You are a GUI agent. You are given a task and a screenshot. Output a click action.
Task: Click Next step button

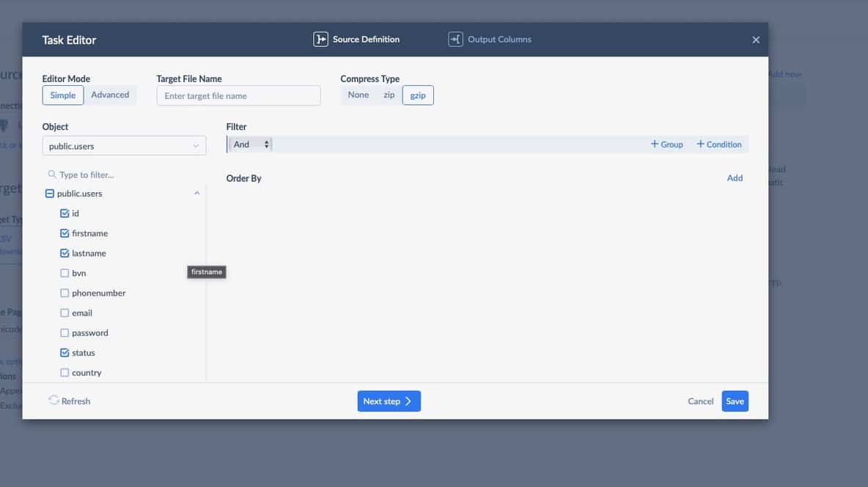pos(389,401)
